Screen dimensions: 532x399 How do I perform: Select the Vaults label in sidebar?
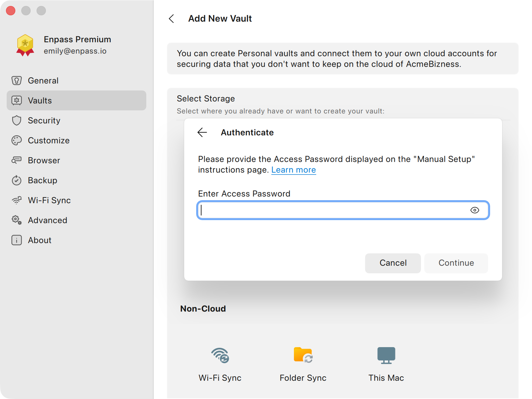pyautogui.click(x=40, y=100)
